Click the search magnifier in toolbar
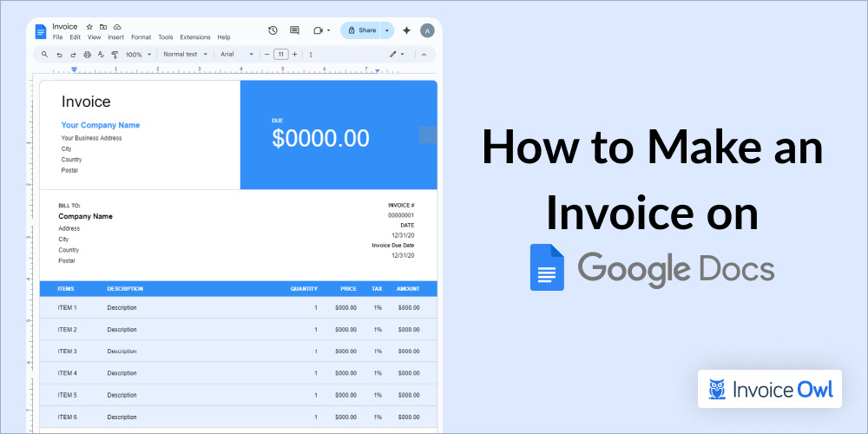Screen dimensions: 868x434 click(44, 54)
